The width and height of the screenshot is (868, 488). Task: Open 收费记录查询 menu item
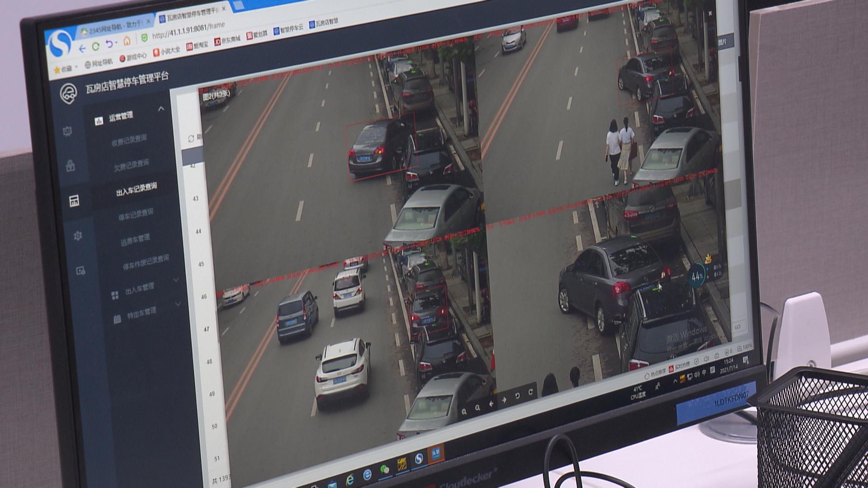pyautogui.click(x=129, y=140)
